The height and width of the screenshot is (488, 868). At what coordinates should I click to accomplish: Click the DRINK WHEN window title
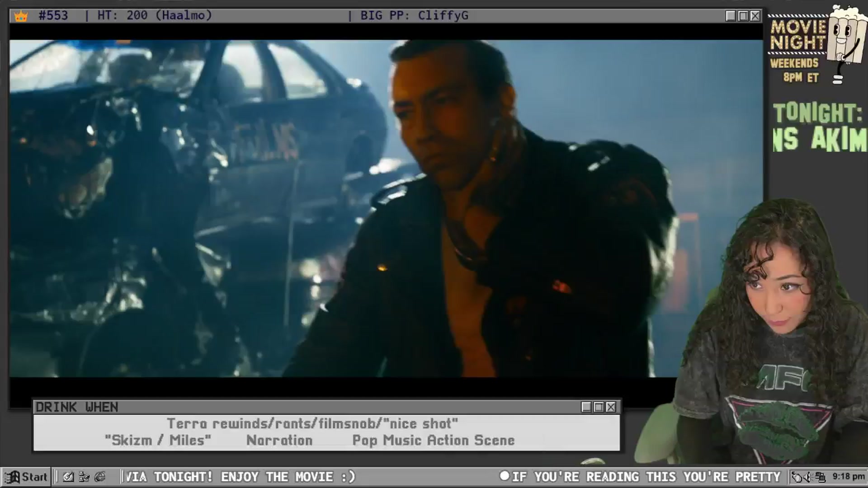[x=77, y=407]
